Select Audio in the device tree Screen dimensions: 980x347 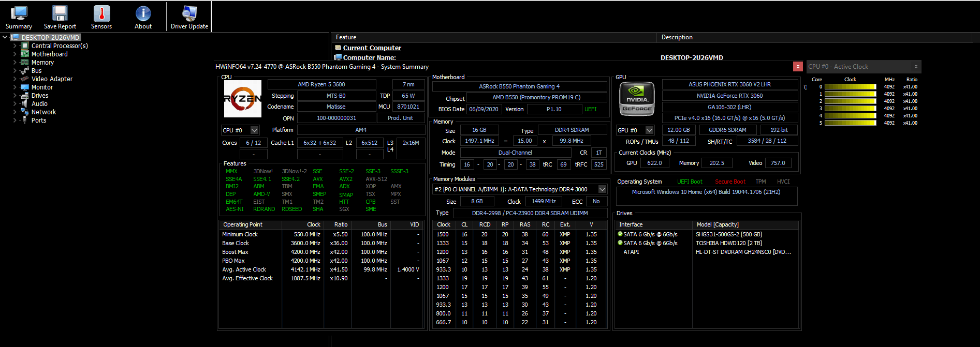tap(39, 103)
